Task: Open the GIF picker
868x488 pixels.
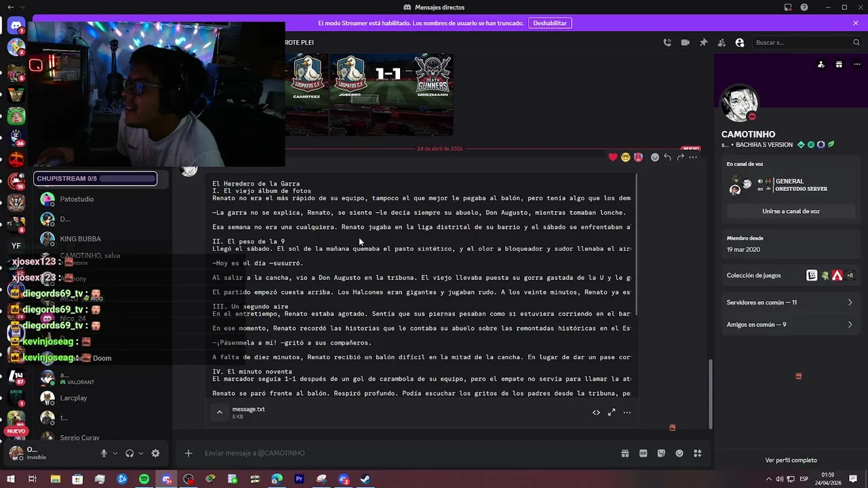Action: [643, 453]
